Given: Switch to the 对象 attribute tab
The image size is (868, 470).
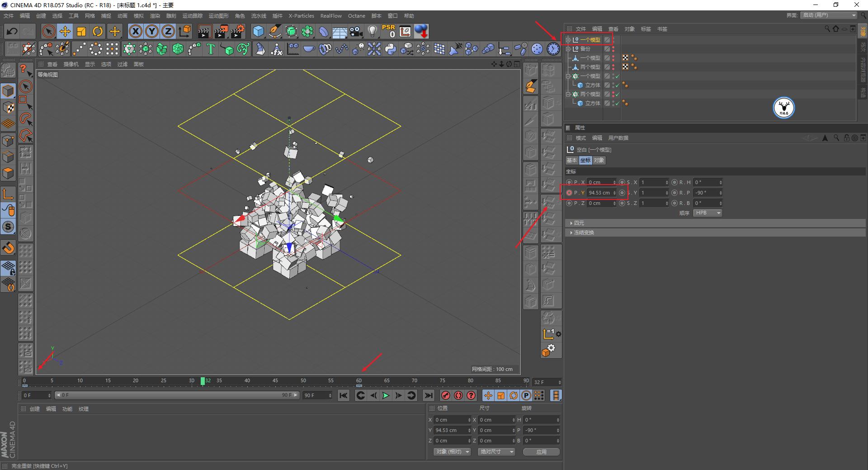Looking at the screenshot, I should [x=599, y=160].
